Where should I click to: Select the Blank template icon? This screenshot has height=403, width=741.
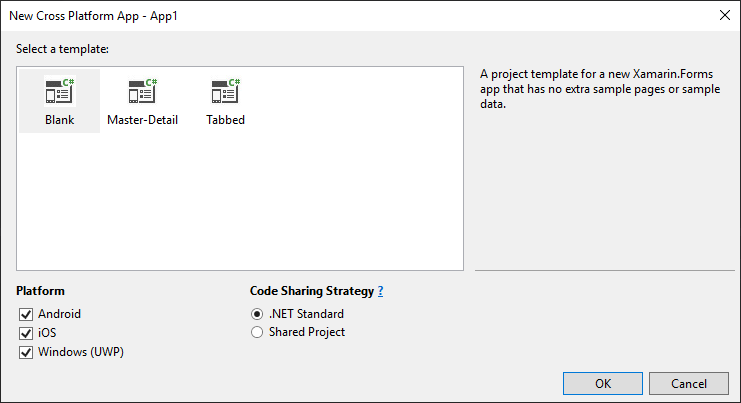pyautogui.click(x=59, y=91)
